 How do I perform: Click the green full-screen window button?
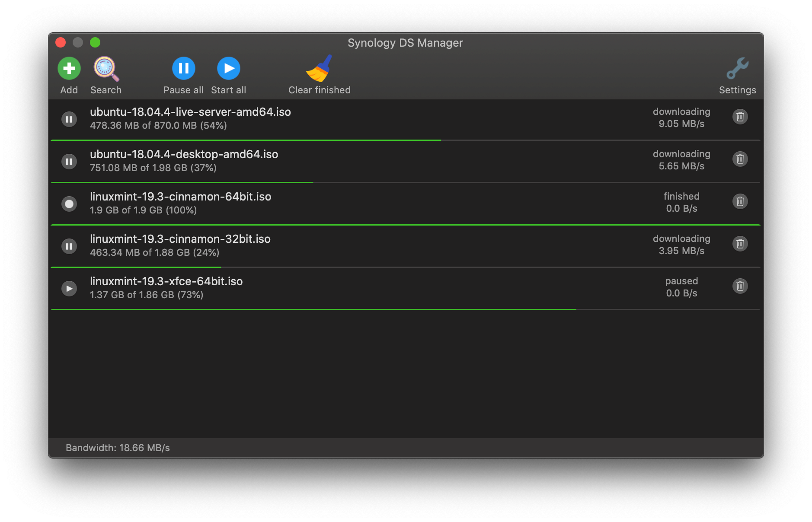95,42
